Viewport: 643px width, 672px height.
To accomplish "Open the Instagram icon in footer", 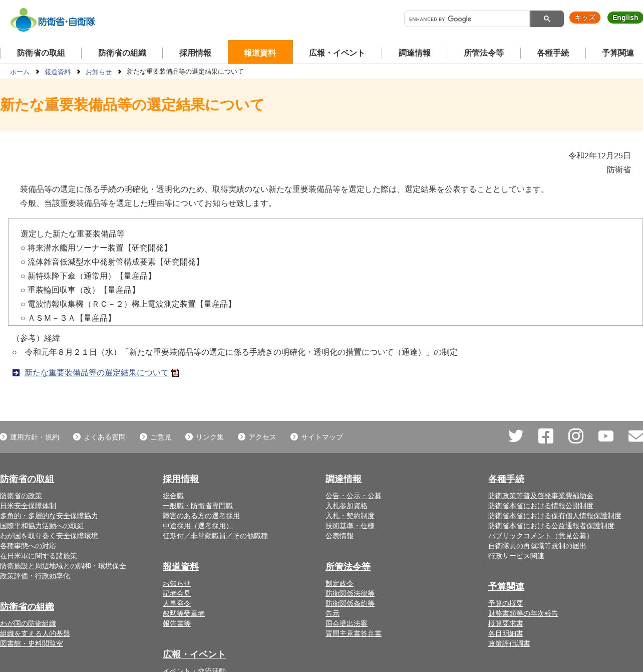I will click(x=576, y=436).
